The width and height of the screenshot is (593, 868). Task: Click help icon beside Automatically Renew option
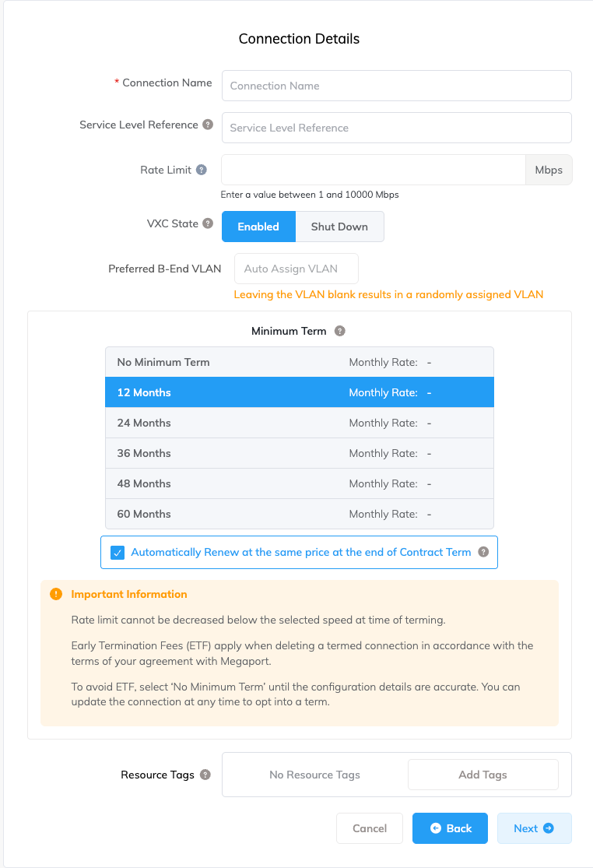[483, 552]
